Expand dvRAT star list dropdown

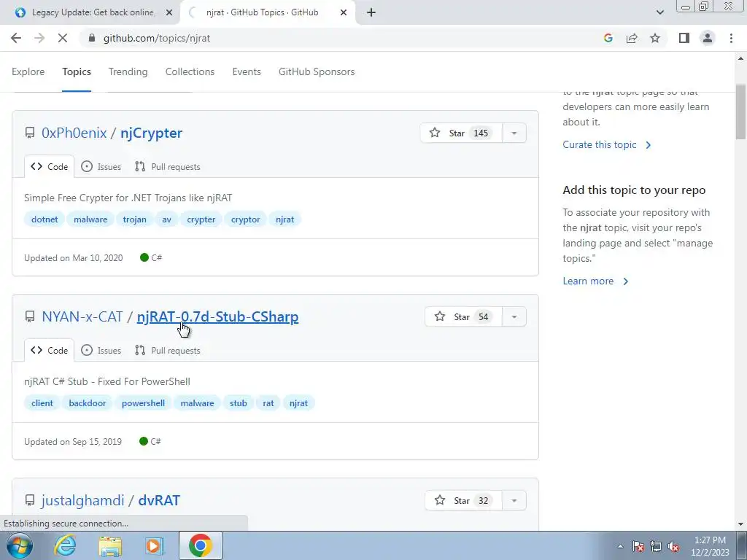point(514,501)
